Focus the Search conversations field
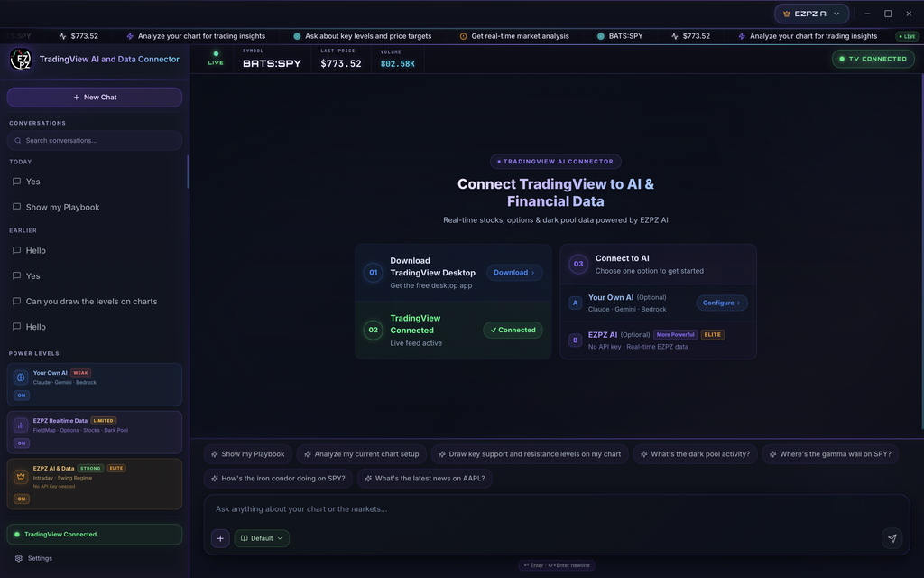The width and height of the screenshot is (924, 578). pyautogui.click(x=94, y=140)
